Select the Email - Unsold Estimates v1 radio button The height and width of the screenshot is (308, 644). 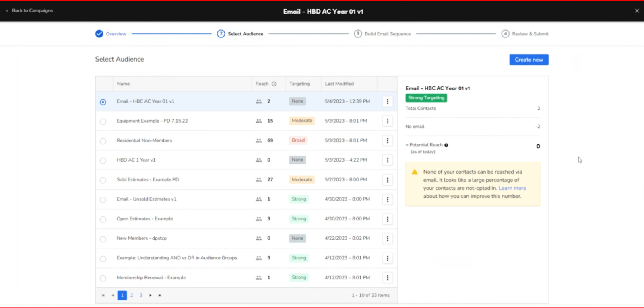pyautogui.click(x=103, y=200)
